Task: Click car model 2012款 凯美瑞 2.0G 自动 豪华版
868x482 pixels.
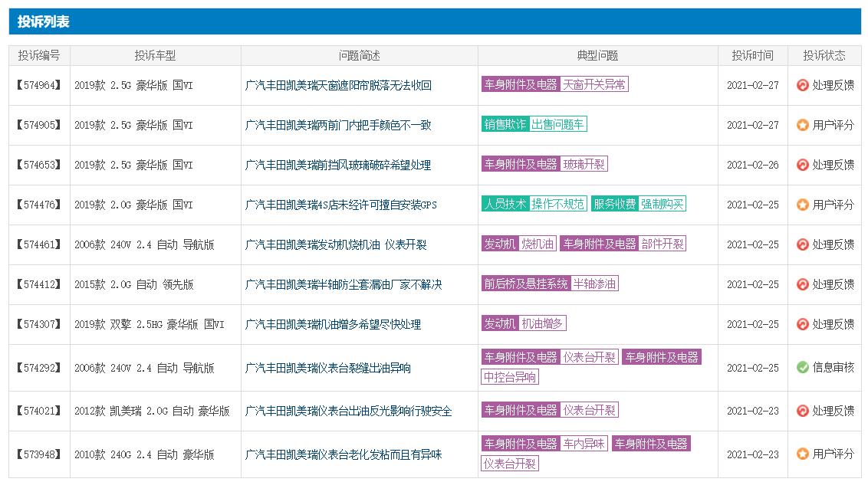Action: click(x=152, y=412)
